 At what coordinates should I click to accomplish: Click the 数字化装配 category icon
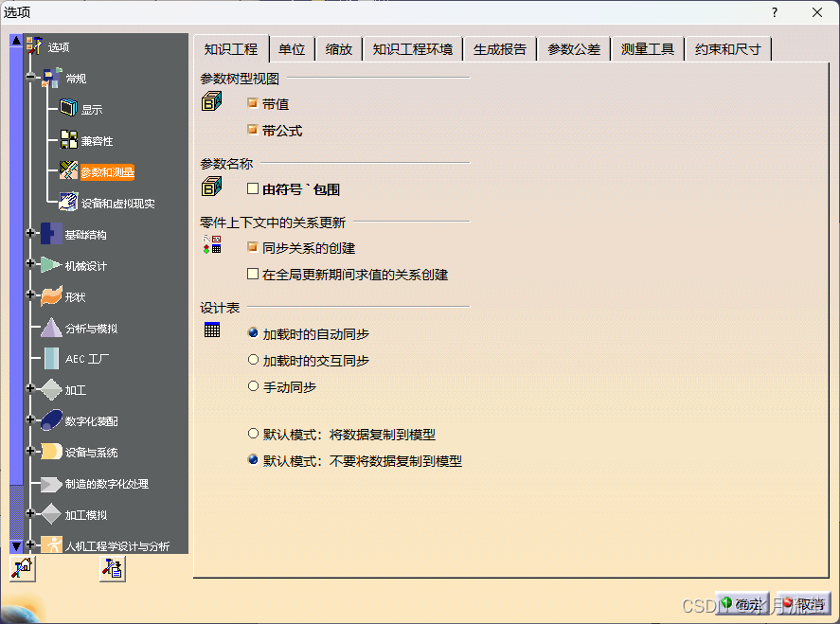[51, 420]
